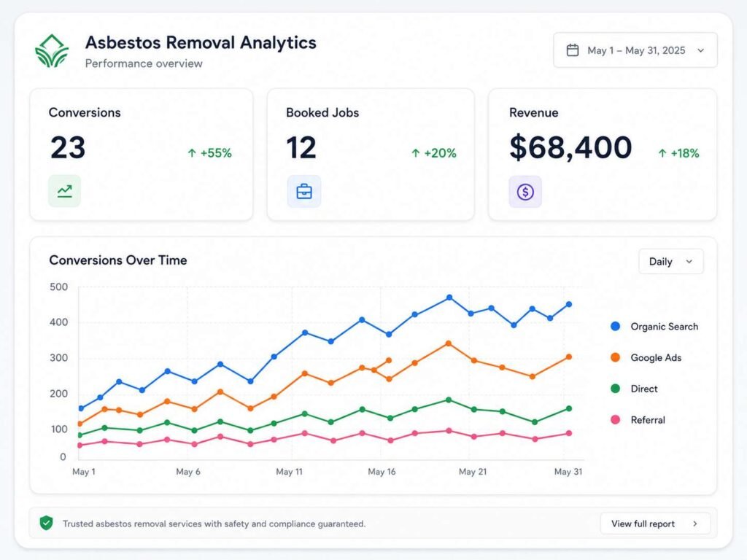Click the calendar icon in date picker
This screenshot has width=747, height=560.
click(x=573, y=50)
